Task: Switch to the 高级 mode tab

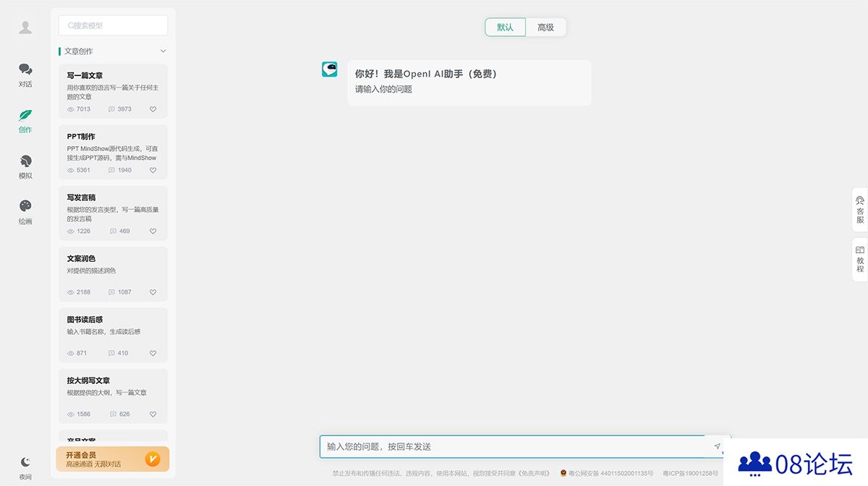Action: pyautogui.click(x=545, y=27)
